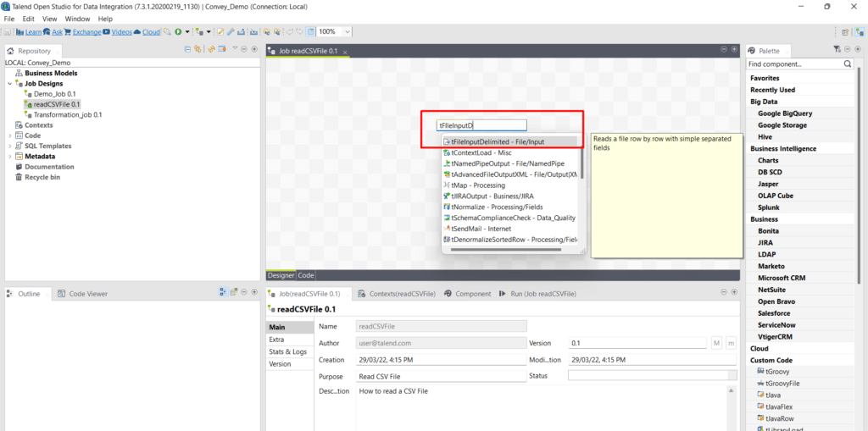The height and width of the screenshot is (431, 868).
Task: Select readCSVFile 0.1 in the Repository tree
Action: 57,104
